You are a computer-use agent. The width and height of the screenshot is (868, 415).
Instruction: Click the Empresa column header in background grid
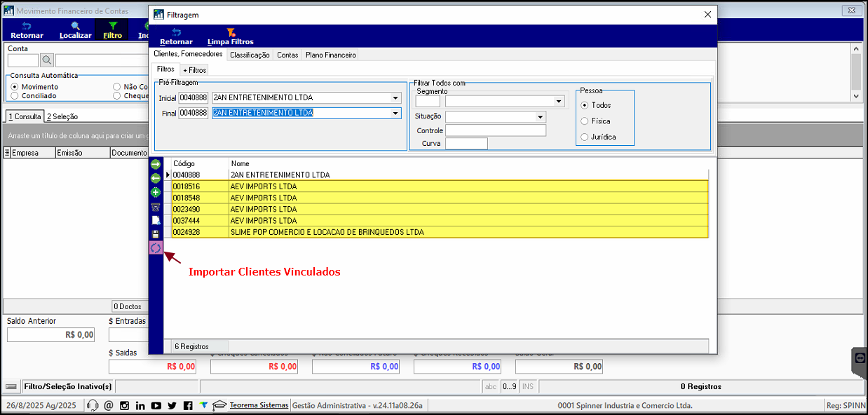32,153
